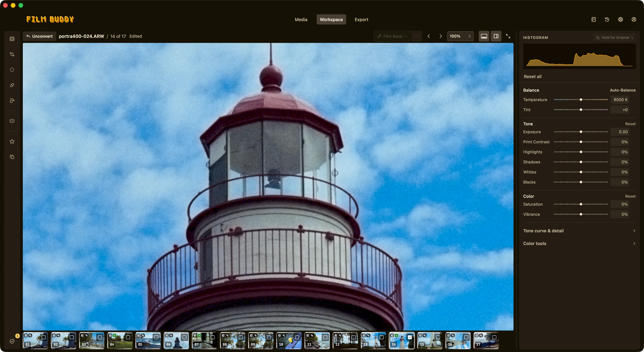Click the copy settings stack icon
The image size is (644, 352).
click(12, 157)
